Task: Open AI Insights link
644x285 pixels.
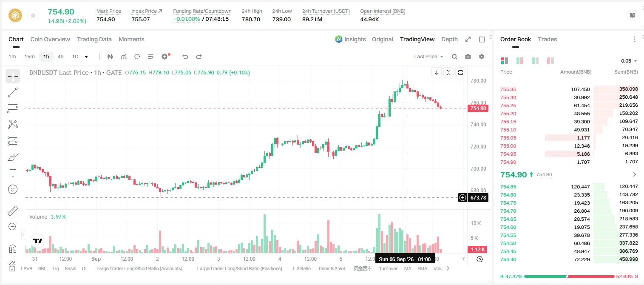Action: click(x=350, y=39)
